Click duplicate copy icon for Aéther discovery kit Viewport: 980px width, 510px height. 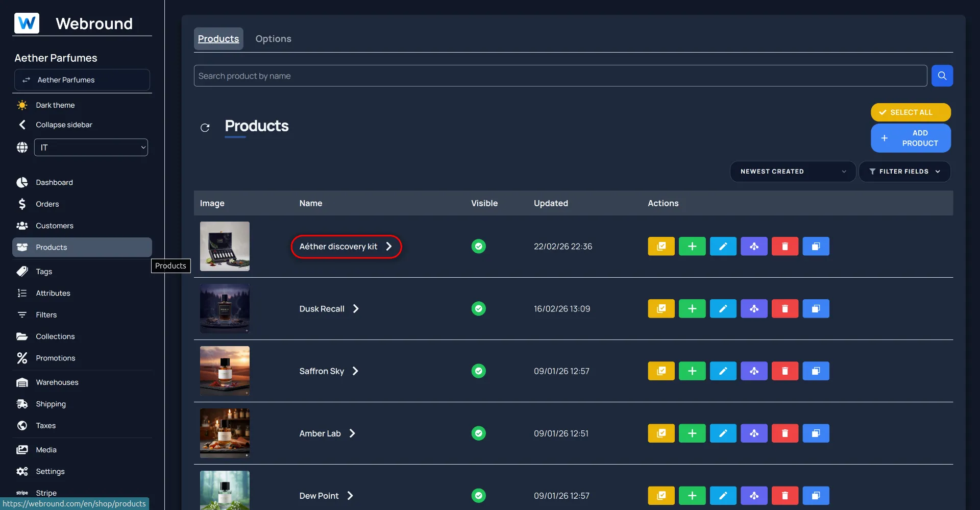tap(816, 247)
